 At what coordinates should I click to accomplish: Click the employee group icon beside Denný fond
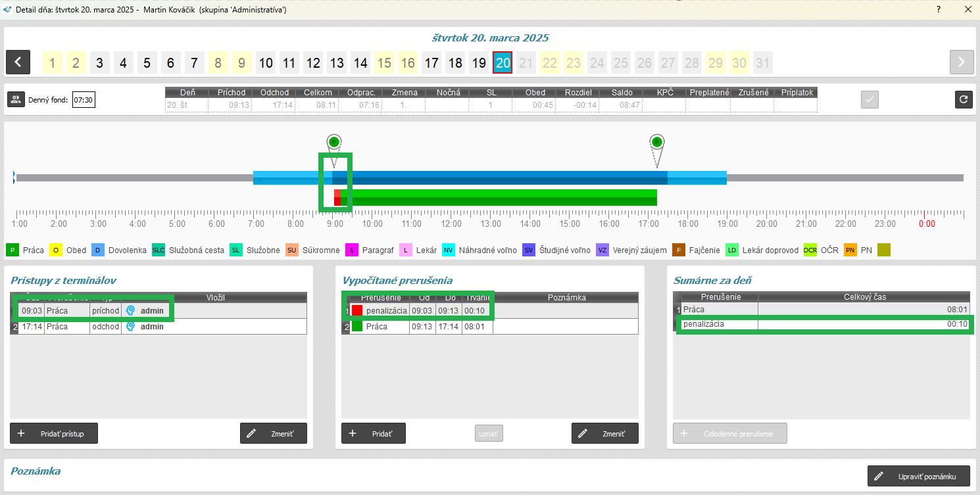click(x=16, y=100)
